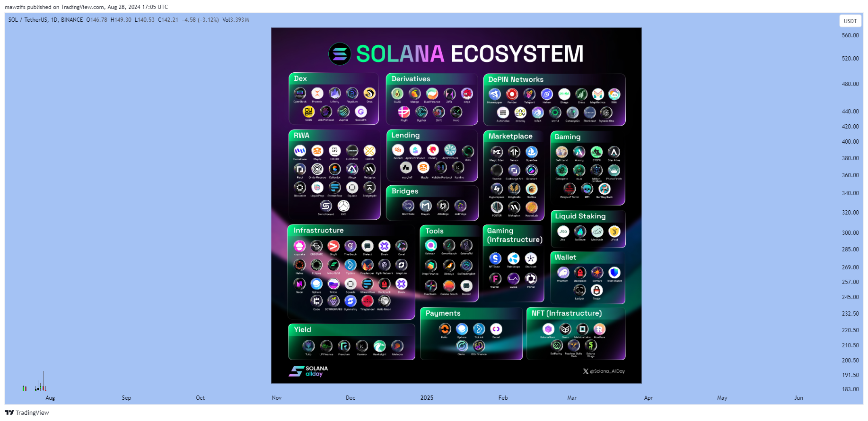Select the Circle icon in Payments

tap(462, 346)
